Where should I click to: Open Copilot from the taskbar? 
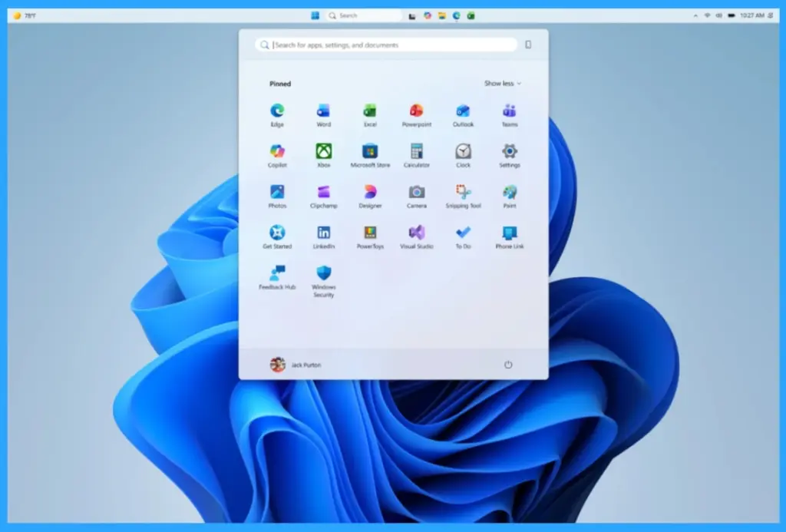point(427,15)
